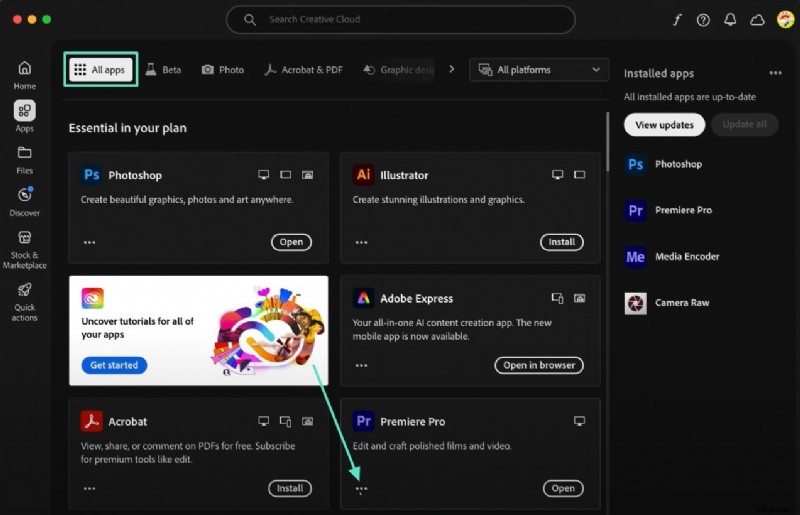This screenshot has height=515, width=800.
Task: Click the Update all button
Action: (744, 125)
